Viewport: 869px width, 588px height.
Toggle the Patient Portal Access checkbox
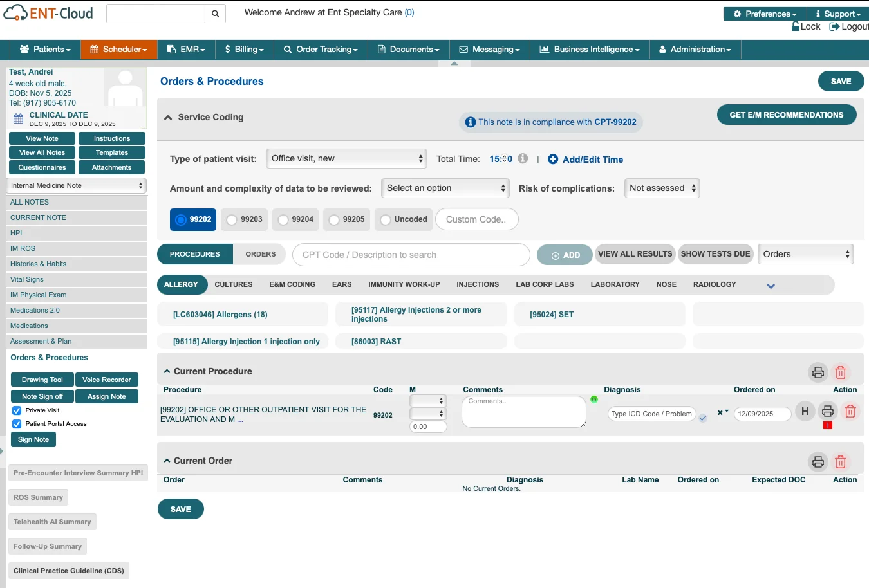coord(17,424)
